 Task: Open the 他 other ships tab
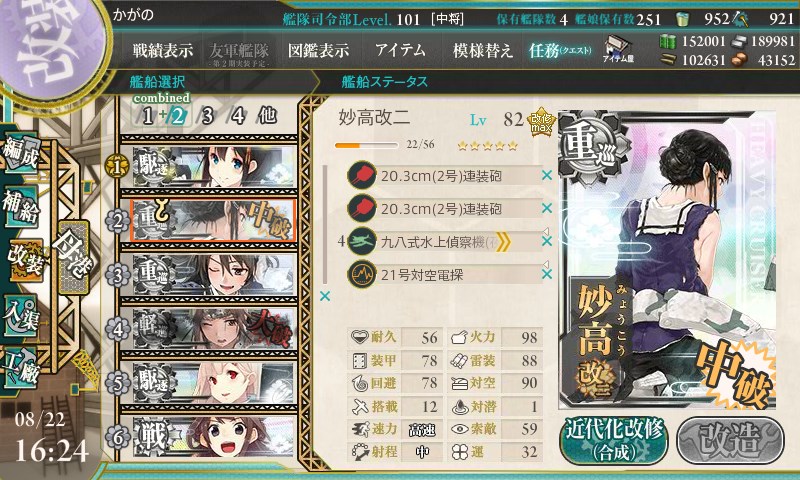tap(267, 116)
